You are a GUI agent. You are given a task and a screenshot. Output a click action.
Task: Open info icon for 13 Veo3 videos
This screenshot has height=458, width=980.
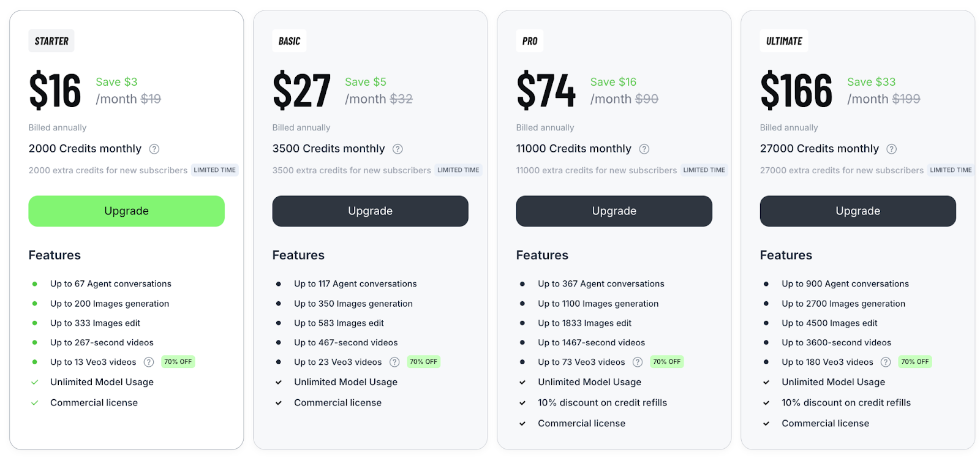pos(149,362)
